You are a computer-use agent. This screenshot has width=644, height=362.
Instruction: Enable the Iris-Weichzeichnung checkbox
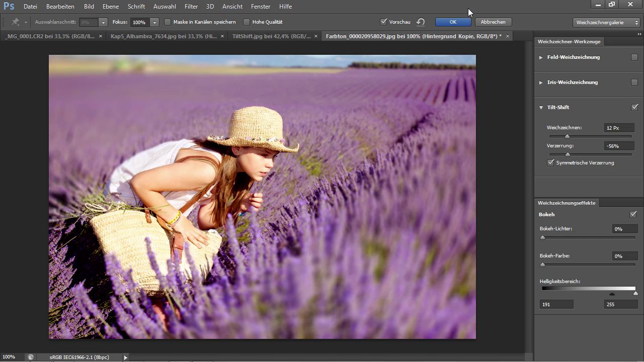coord(634,82)
